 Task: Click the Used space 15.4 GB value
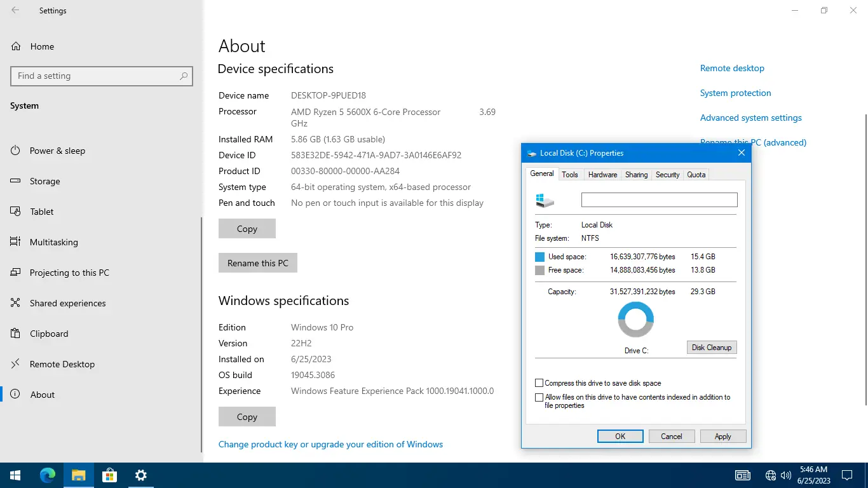click(x=703, y=257)
